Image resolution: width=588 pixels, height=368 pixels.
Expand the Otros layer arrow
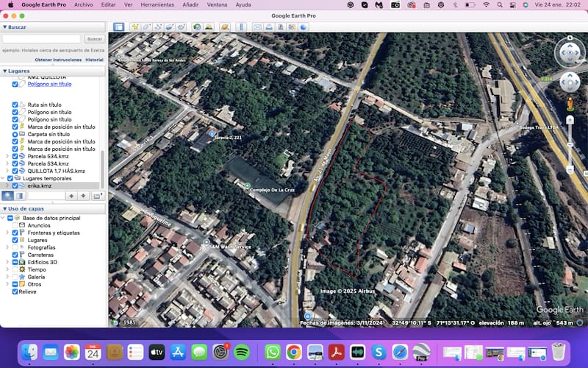pos(7,284)
